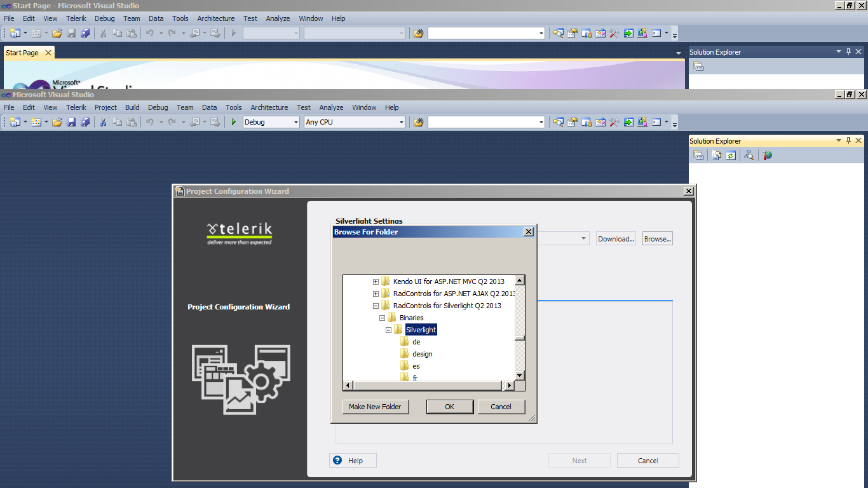Open Solution Explorer via front toolbar icon

tap(559, 122)
